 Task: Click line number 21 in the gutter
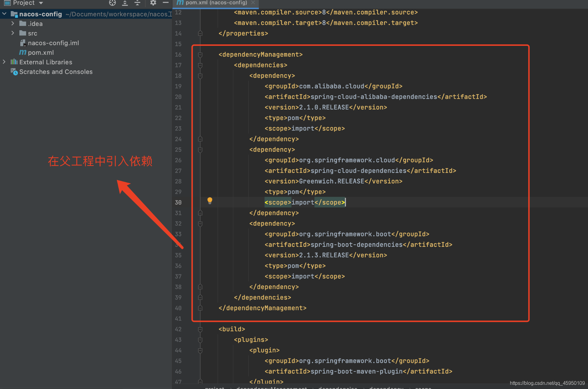pyautogui.click(x=178, y=107)
